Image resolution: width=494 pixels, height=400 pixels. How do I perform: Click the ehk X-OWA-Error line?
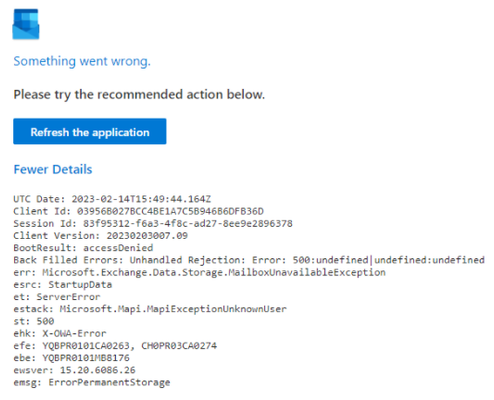pyautogui.click(x=60, y=333)
